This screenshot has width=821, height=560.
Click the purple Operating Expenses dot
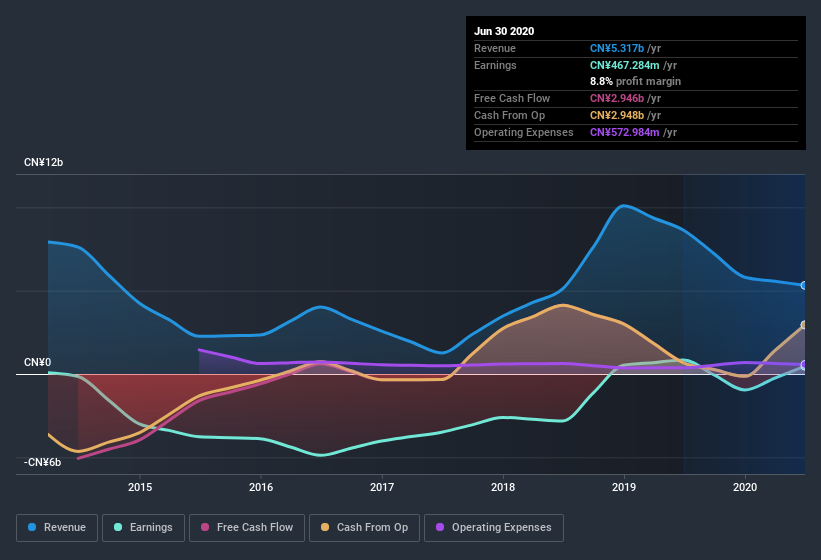pos(441,527)
